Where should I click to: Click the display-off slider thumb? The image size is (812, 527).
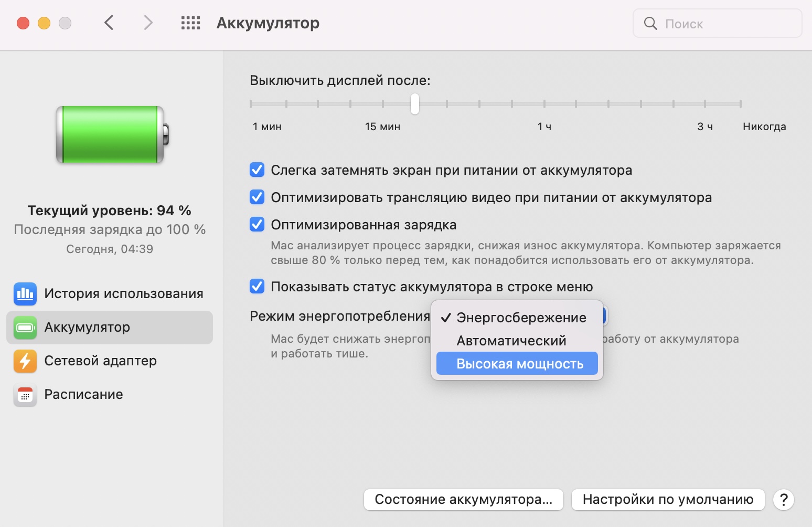[415, 104]
